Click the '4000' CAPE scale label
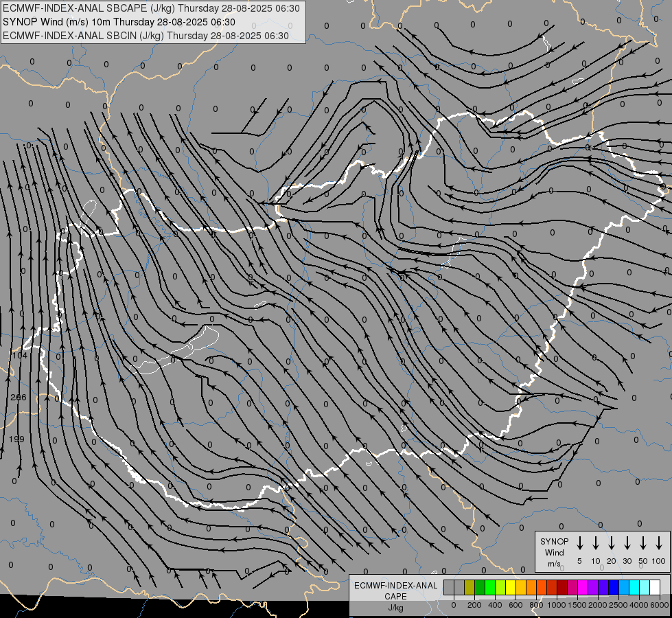 (x=638, y=605)
